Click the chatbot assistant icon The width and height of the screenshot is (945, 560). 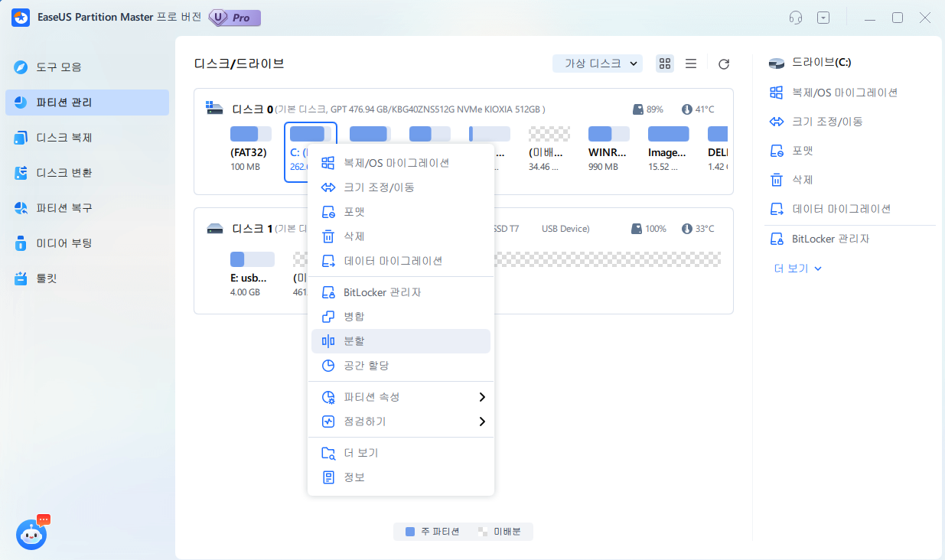click(31, 534)
